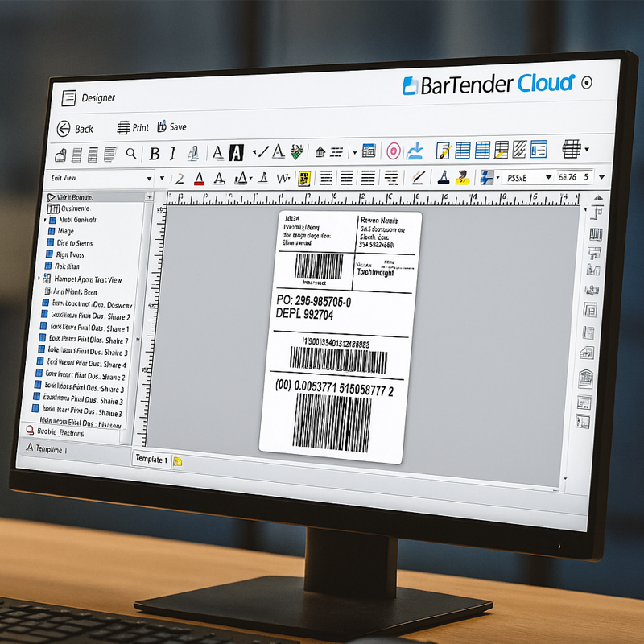Expand the Nubl Genhiels tree node
The height and width of the screenshot is (644, 644).
pyautogui.click(x=45, y=220)
